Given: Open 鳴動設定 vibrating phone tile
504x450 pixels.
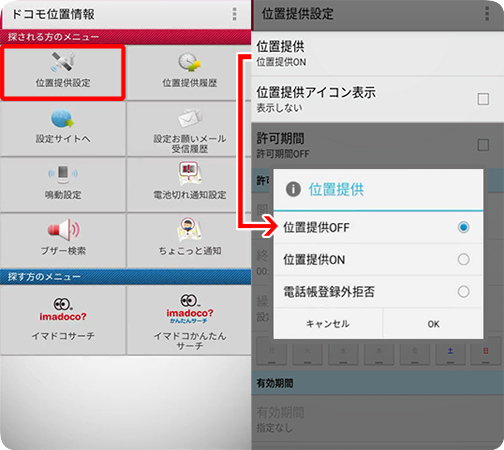Looking at the screenshot, I should [x=63, y=185].
